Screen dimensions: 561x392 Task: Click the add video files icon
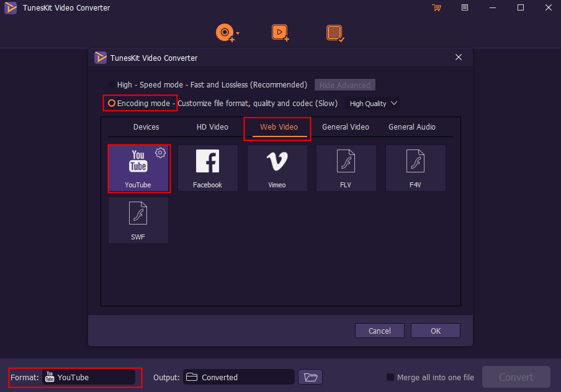280,33
